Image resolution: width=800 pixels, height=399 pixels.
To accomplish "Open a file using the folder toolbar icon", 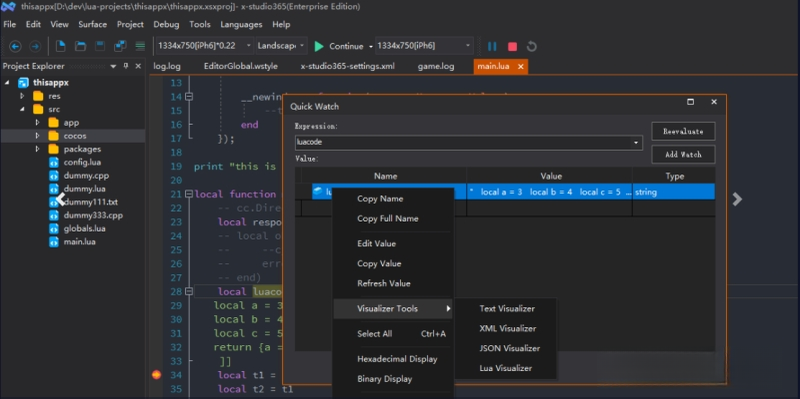I will 80,46.
